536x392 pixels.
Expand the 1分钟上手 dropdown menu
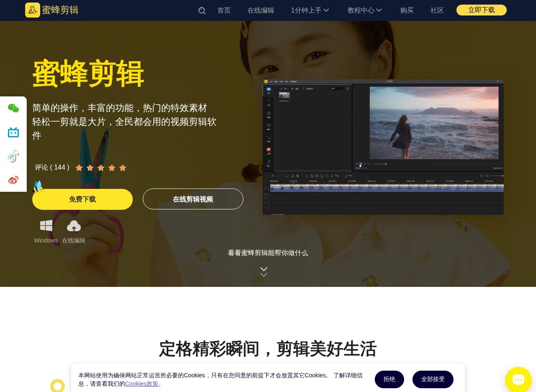click(x=310, y=10)
